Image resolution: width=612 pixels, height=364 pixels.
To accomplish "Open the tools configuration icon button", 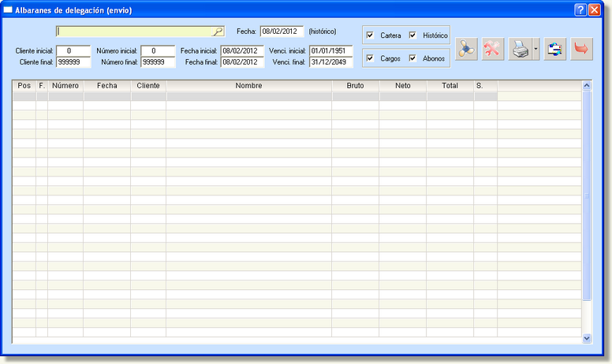I will coord(493,49).
